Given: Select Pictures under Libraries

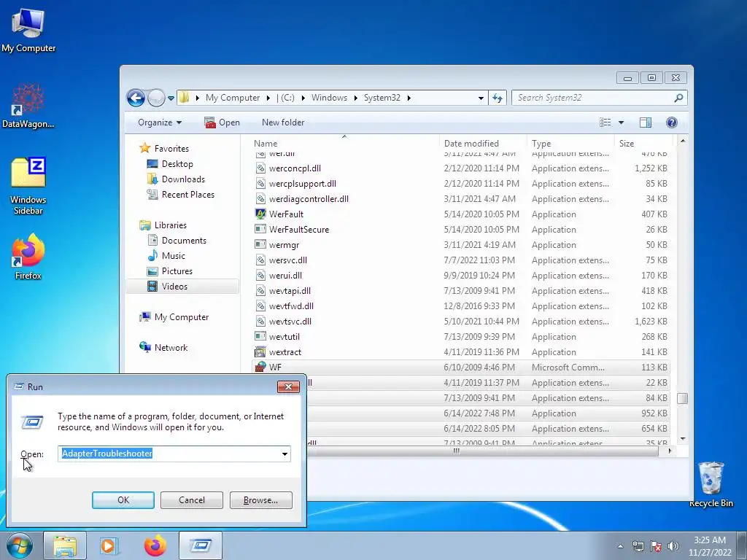Looking at the screenshot, I should coord(177,271).
